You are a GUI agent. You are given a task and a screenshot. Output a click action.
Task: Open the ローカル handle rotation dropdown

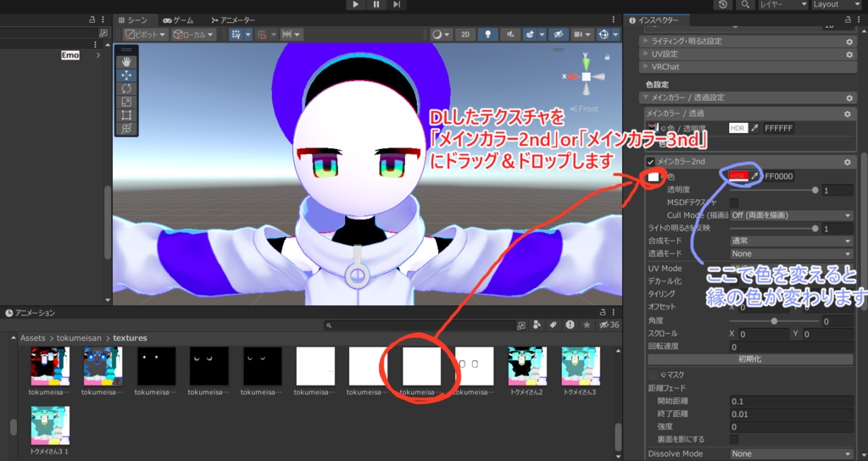(193, 34)
